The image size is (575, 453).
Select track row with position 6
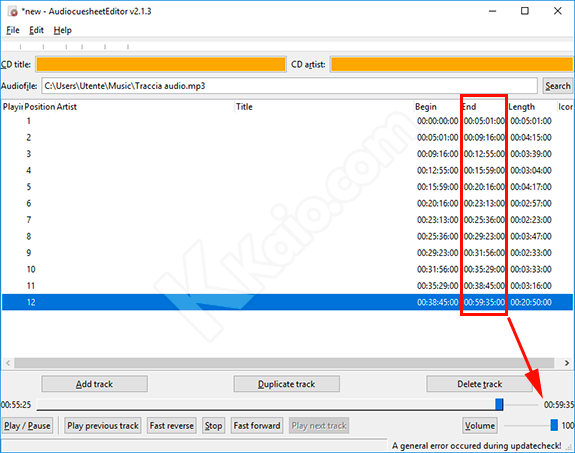pos(287,203)
